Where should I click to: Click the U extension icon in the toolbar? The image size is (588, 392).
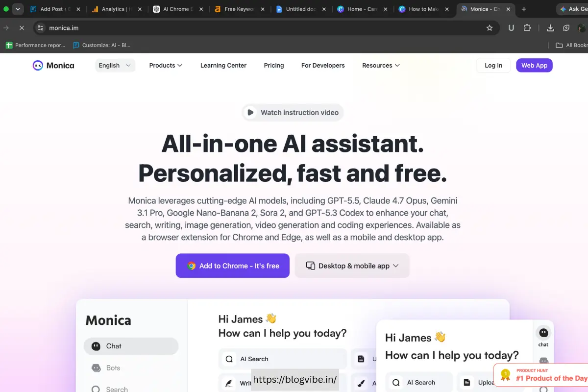tap(511, 28)
